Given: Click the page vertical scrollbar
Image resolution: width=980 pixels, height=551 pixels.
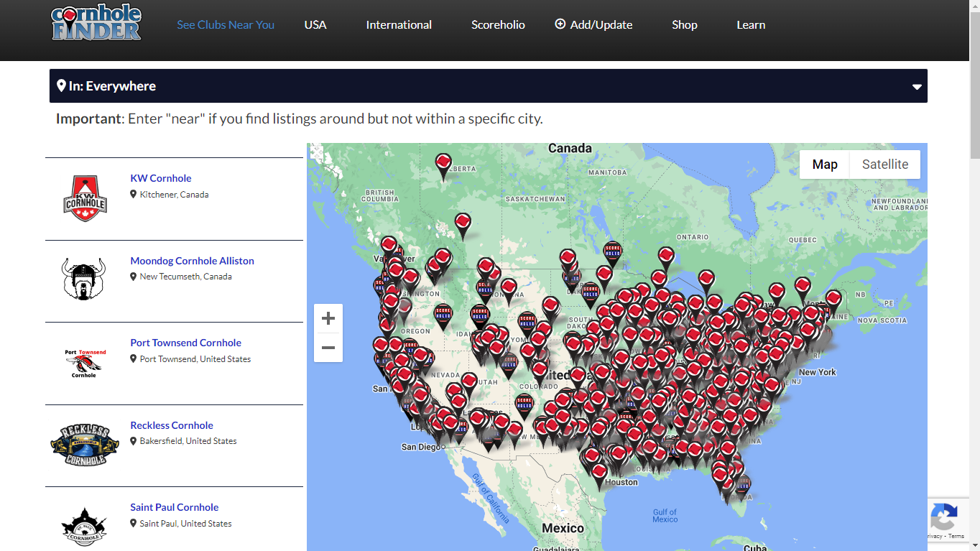Looking at the screenshot, I should click(974, 79).
